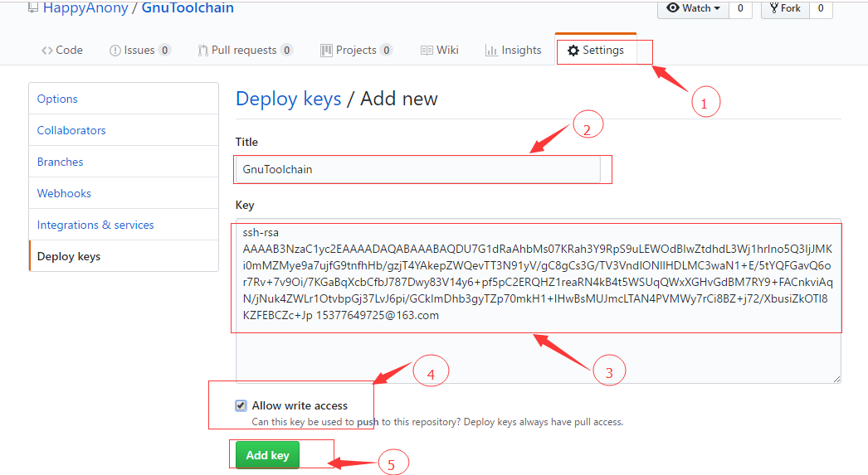The image size is (868, 475).
Task: Click the Title input field
Action: [x=418, y=169]
